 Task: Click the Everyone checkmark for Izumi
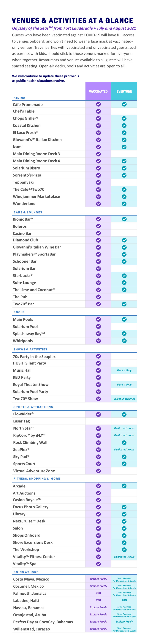pos(124,147)
